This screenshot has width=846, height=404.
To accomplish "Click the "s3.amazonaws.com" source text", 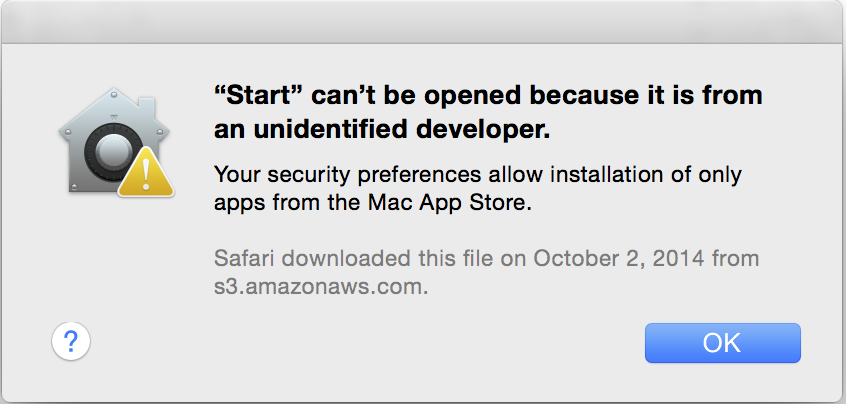I will coord(321,287).
